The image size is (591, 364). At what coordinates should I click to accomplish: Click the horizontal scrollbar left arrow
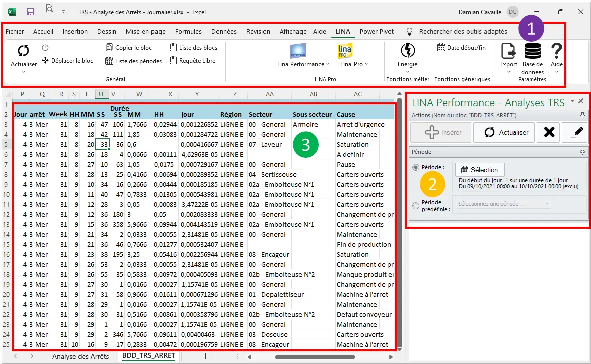click(249, 357)
